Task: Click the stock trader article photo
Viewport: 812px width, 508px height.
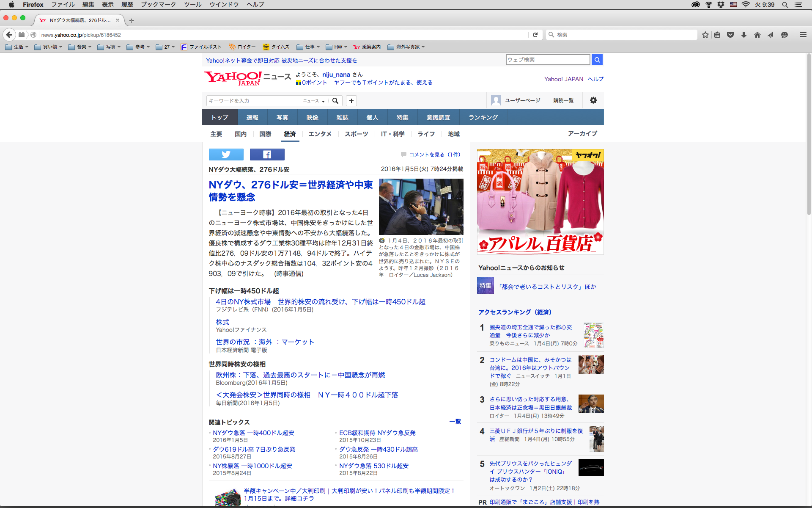Action: pos(421,207)
